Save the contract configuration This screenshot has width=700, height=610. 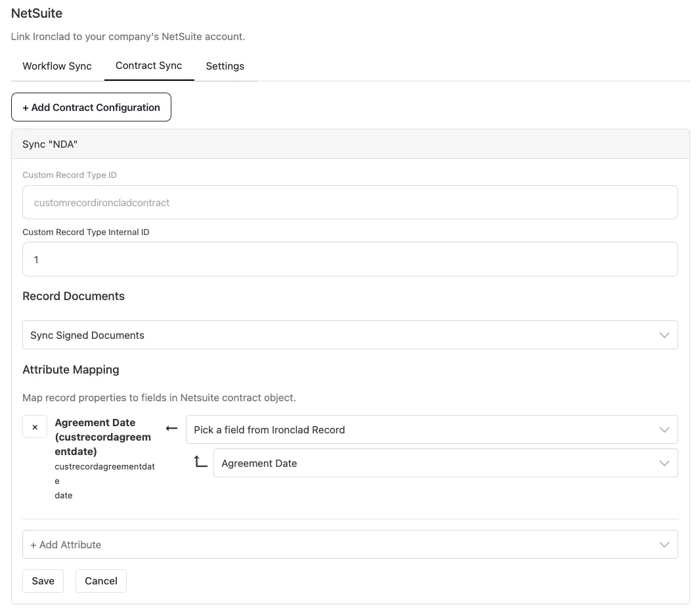[43, 581]
